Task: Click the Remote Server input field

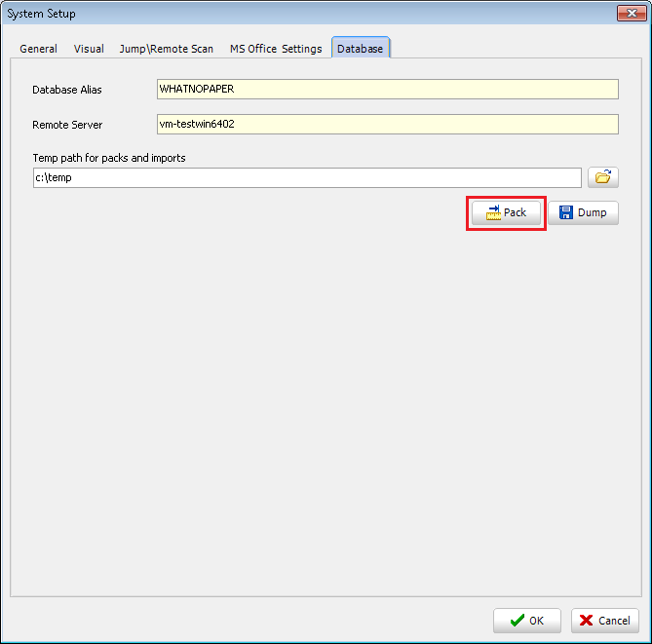Action: [x=388, y=124]
